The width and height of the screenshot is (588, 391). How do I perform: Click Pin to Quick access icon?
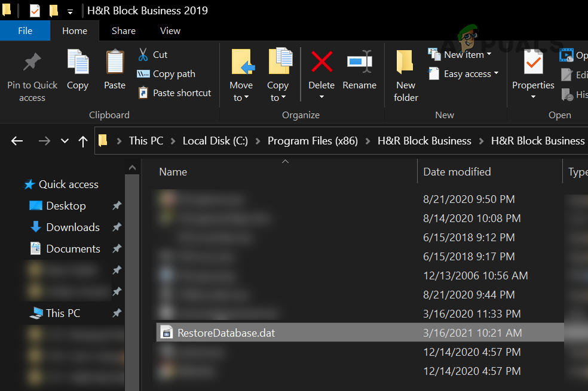click(x=32, y=62)
